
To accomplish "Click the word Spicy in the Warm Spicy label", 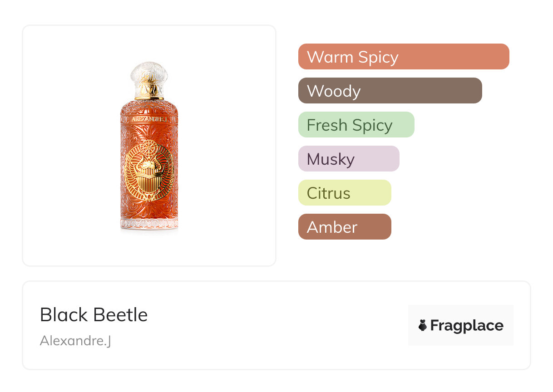I will click(x=378, y=58).
